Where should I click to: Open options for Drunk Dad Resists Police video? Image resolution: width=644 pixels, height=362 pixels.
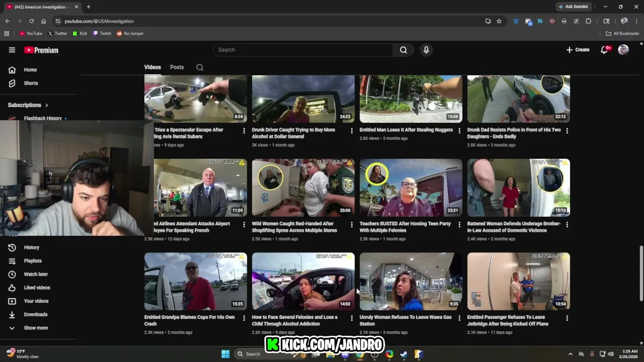coord(567,130)
